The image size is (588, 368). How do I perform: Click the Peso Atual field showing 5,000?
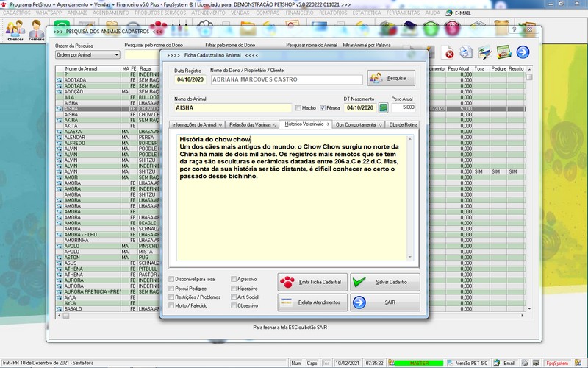[x=404, y=107]
